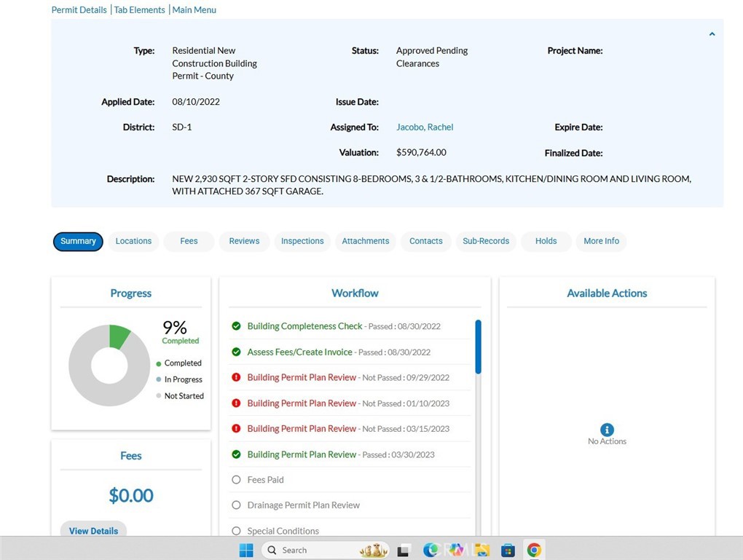The image size is (743, 560).
Task: Click the Workflow list scrollbar
Action: pos(478,347)
